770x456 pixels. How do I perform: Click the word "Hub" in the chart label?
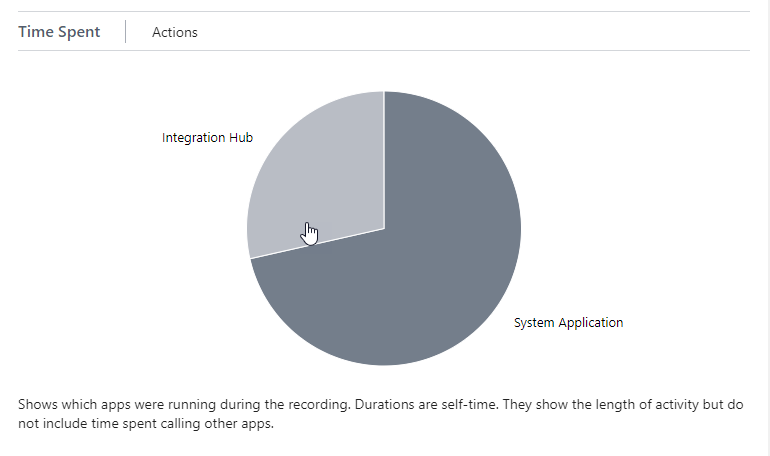241,137
